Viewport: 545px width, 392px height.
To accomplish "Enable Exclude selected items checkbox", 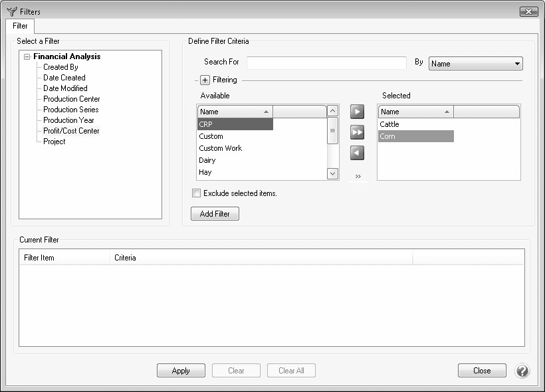I will pyautogui.click(x=196, y=193).
